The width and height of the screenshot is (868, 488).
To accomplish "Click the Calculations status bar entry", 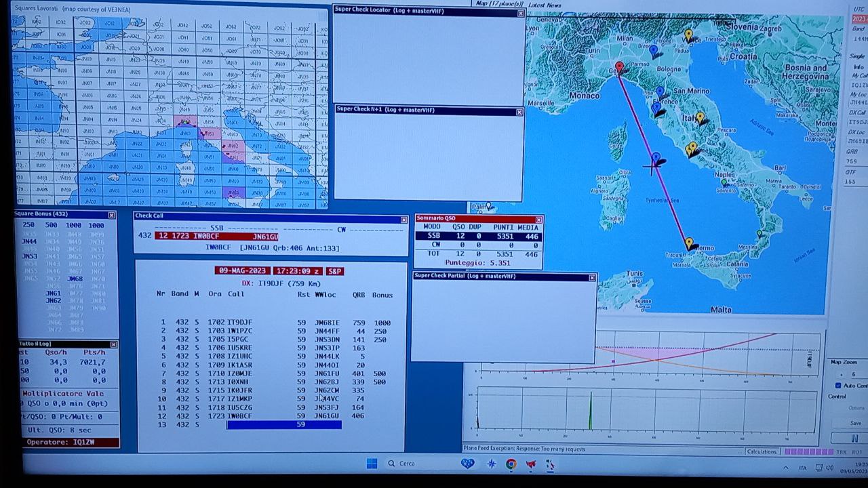I will [762, 451].
